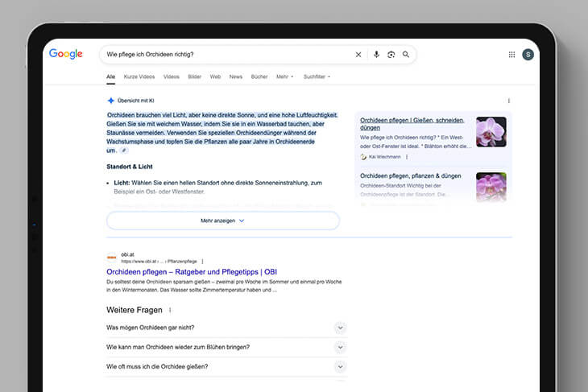Clear the search query with the X icon
Image resolution: width=588 pixels, height=392 pixels.
coord(358,55)
